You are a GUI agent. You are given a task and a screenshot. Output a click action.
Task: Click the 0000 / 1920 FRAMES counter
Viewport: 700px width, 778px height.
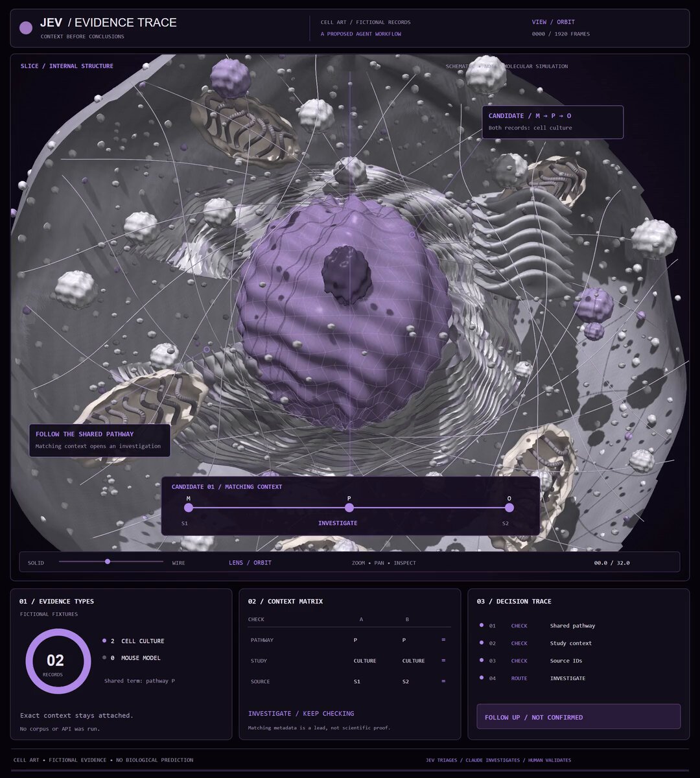coord(561,34)
